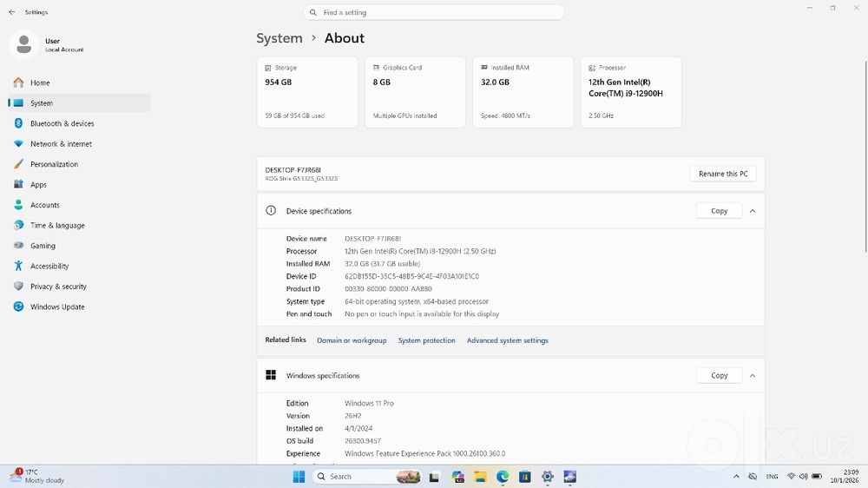This screenshot has height=488, width=868.
Task: Click the Accessibility figure icon
Action: tap(18, 266)
